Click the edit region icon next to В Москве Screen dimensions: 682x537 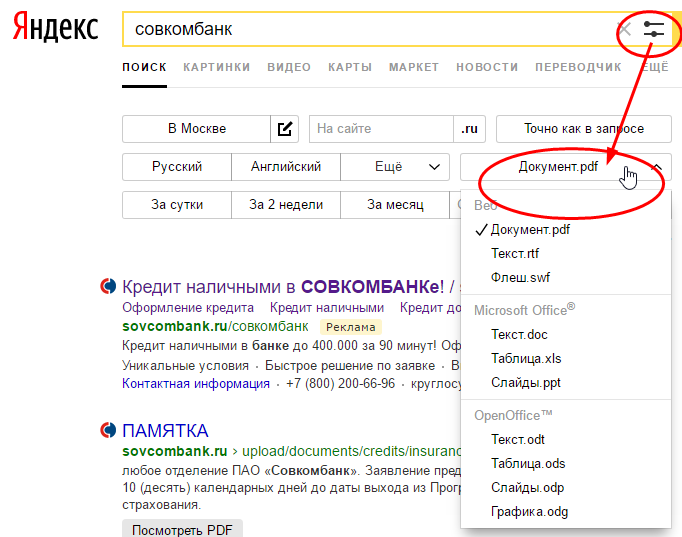[284, 129]
